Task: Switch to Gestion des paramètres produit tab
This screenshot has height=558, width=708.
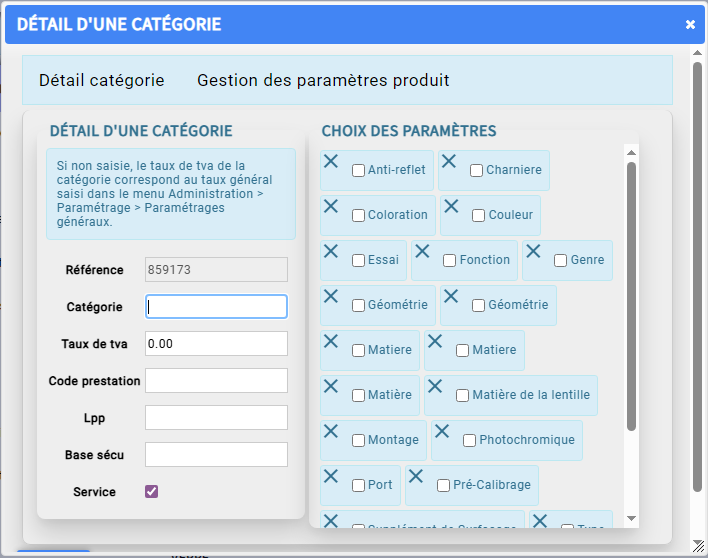Action: click(x=323, y=80)
